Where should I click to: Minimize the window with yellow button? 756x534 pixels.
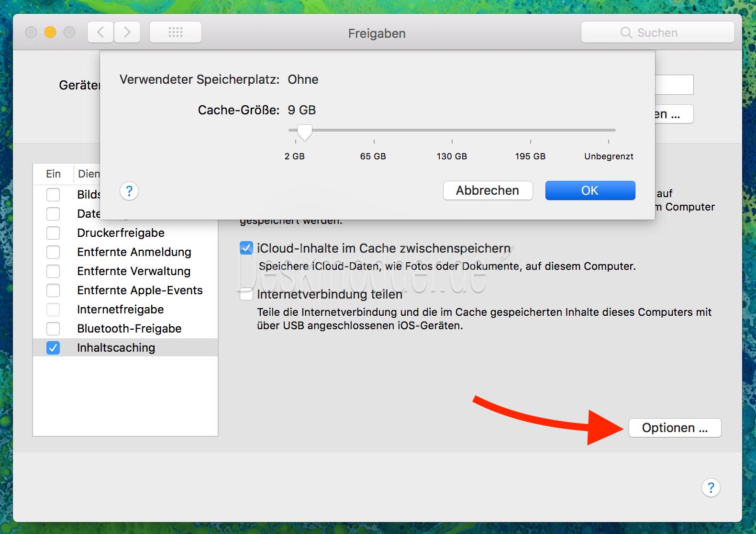(50, 32)
